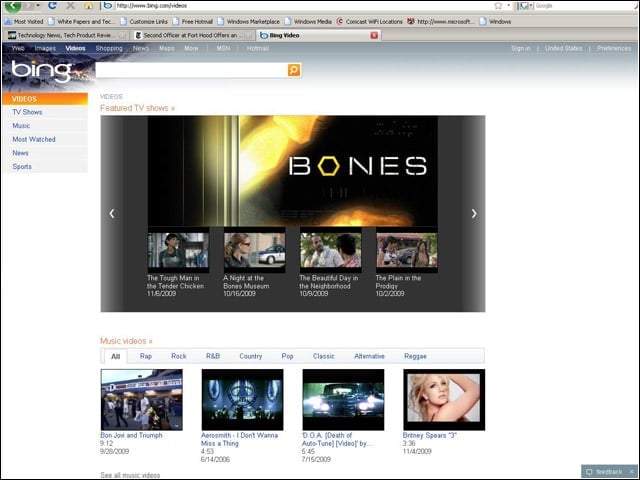Play The Tough Man in the Tender Chicken
The height and width of the screenshot is (480, 640).
coord(178,250)
